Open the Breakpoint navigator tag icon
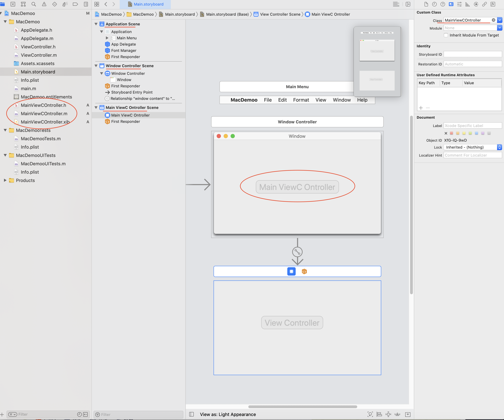The height and width of the screenshot is (420, 504). (x=75, y=4)
